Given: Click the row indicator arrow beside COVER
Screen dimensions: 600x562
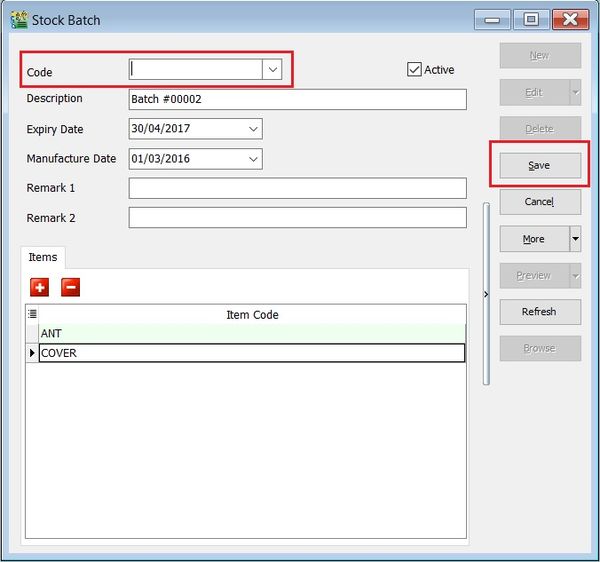Looking at the screenshot, I should point(32,353).
